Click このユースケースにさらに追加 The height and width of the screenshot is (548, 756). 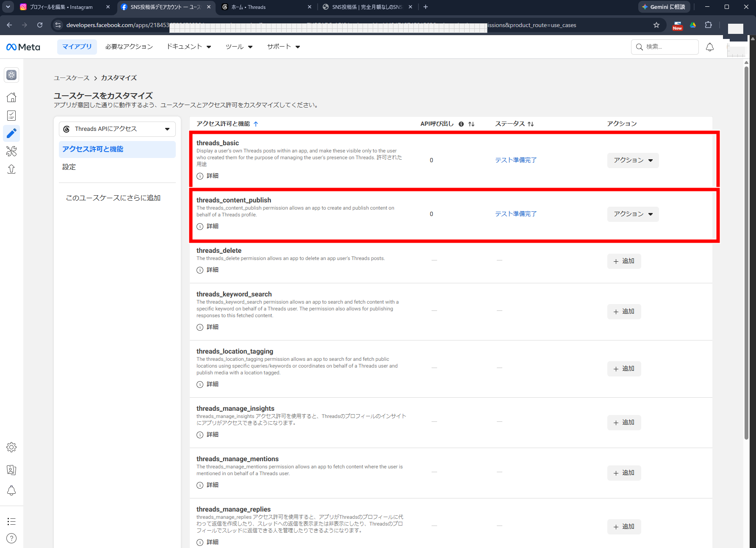point(113,198)
